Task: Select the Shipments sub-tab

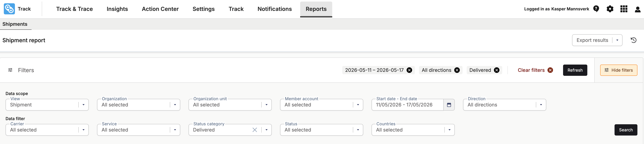Action: 15,24
